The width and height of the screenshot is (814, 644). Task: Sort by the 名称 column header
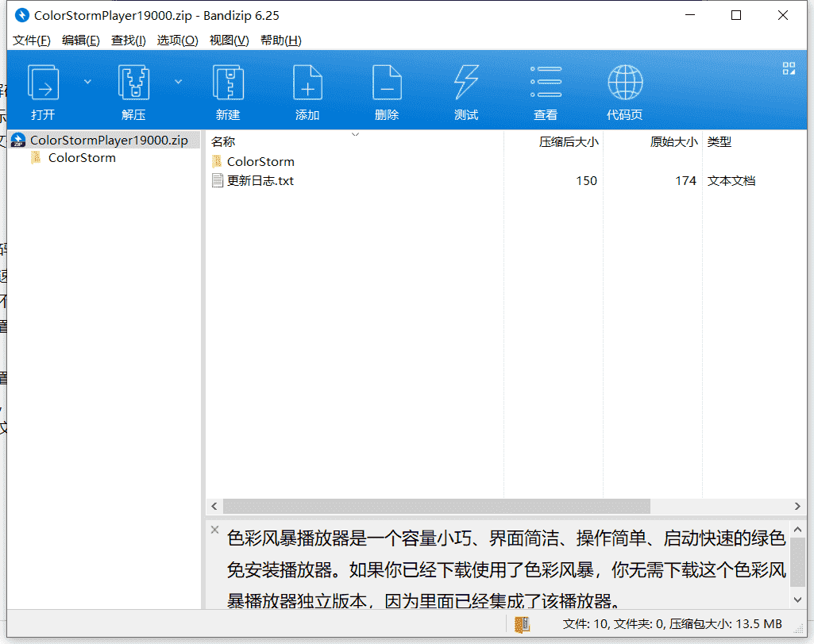(223, 141)
